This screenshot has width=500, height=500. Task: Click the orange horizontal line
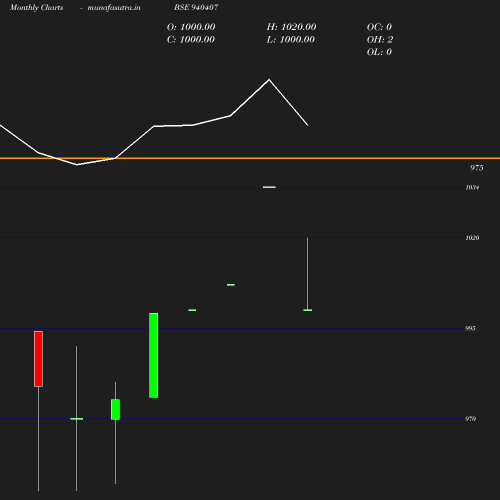(250, 158)
